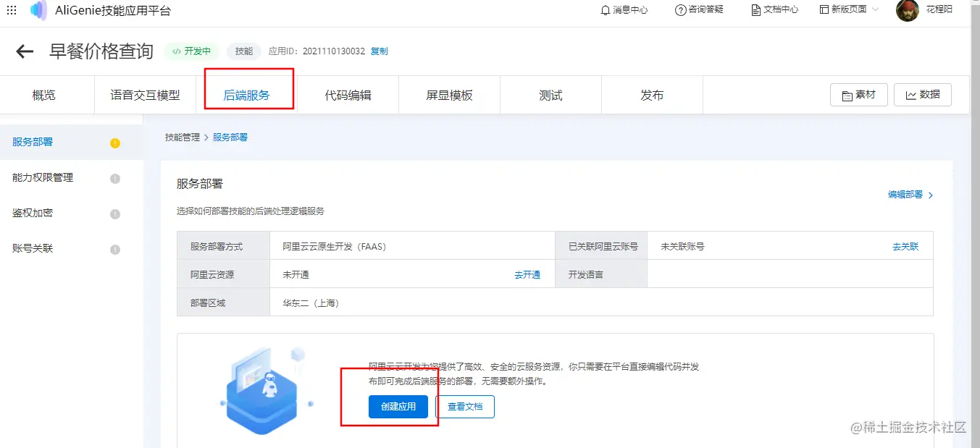Expand the 新版页面 dropdown
The image size is (980, 448).
coord(849,10)
